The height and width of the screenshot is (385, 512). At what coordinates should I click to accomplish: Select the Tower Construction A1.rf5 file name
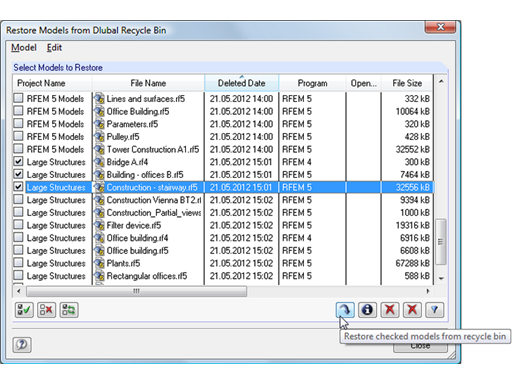click(153, 149)
